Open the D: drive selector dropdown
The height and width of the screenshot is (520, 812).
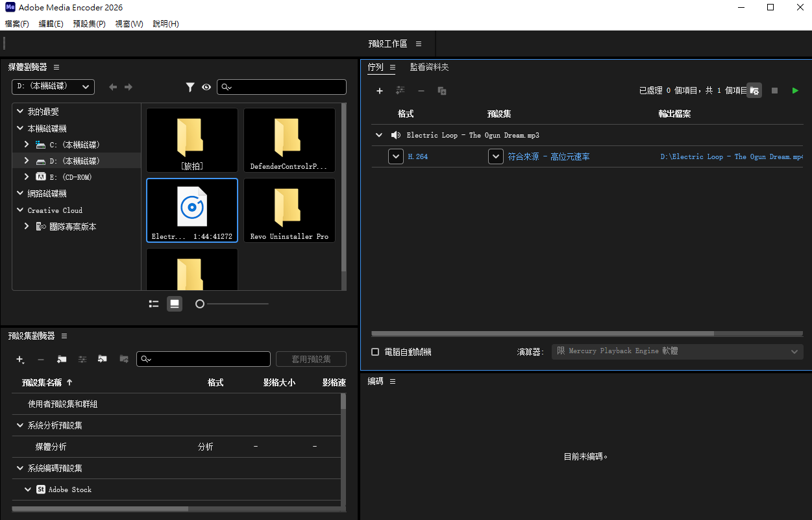click(53, 87)
